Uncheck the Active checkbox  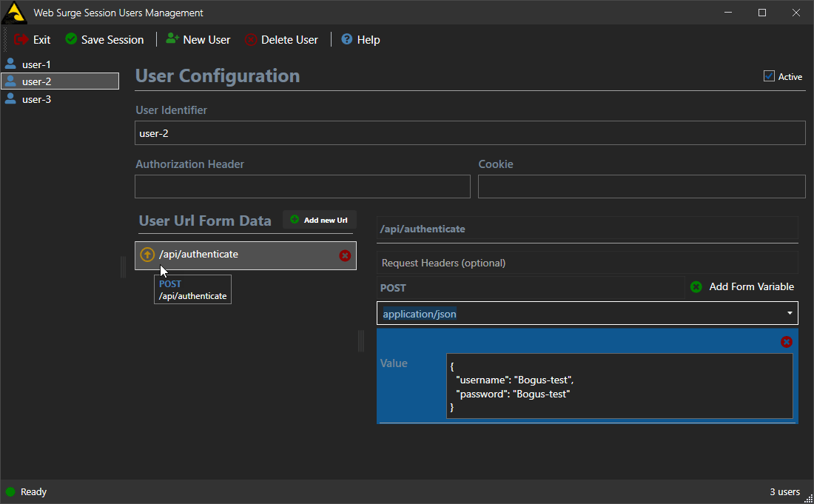[x=768, y=76]
